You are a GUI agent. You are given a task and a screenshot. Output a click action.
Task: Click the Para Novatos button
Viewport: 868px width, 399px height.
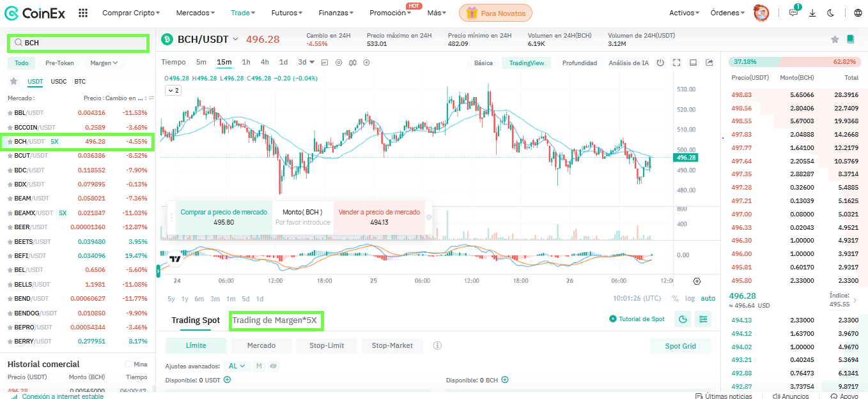[495, 13]
